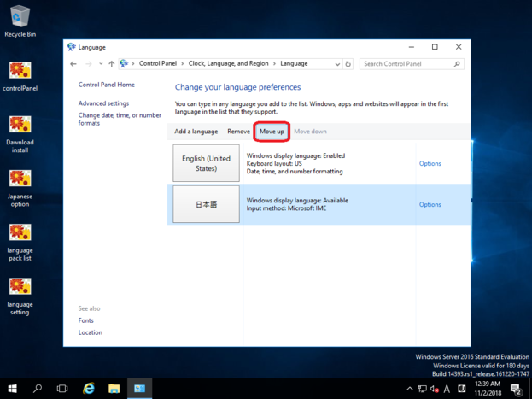Open the Windows Start menu
This screenshot has width=532, height=399.
[x=13, y=389]
